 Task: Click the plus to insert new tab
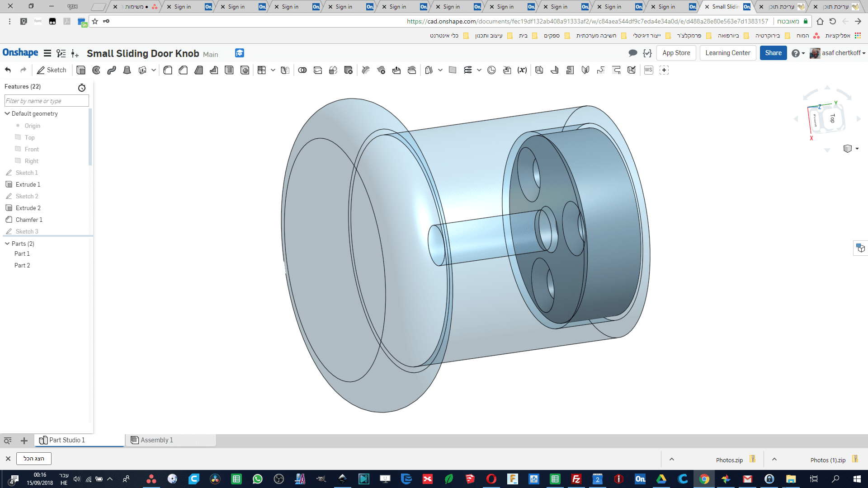[x=24, y=441]
